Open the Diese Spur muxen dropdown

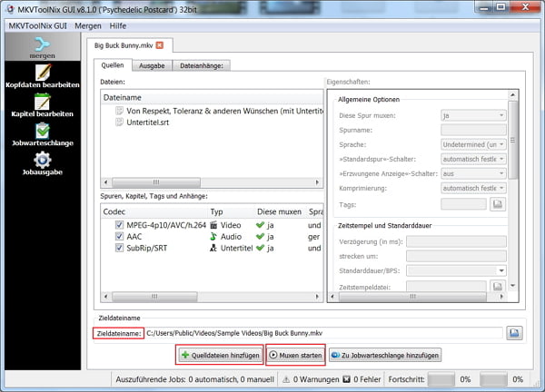click(473, 115)
